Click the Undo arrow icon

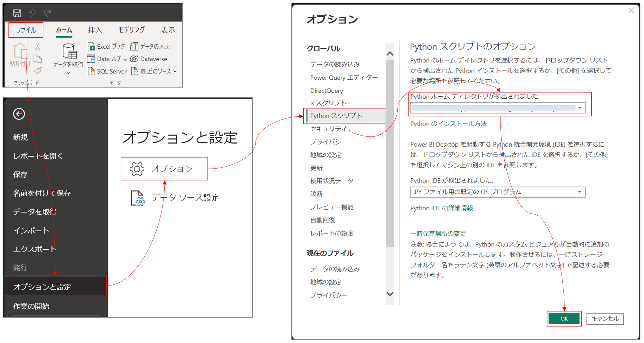[32, 13]
